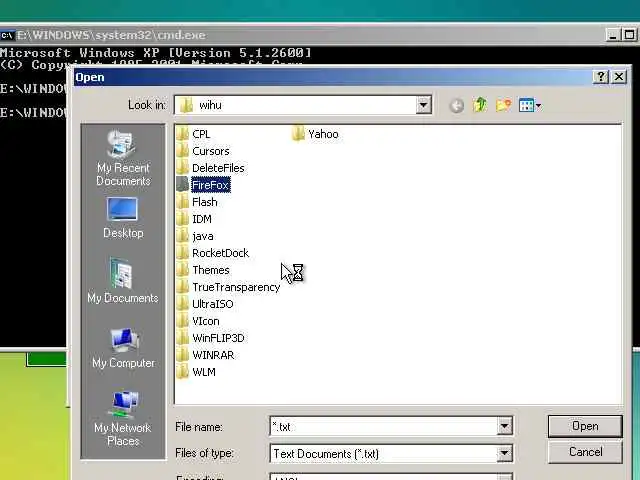Expand the File name dropdown arrow
Viewport: 640px width, 480px height.
[504, 427]
